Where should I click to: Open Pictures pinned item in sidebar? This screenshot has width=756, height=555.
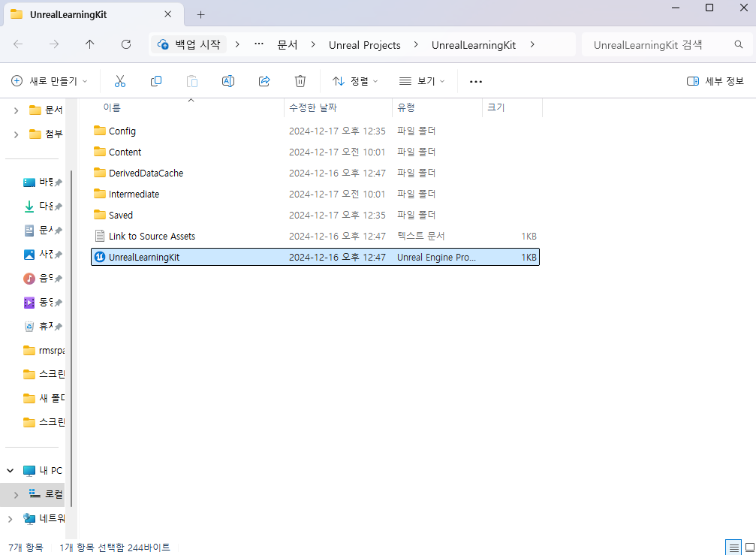point(43,254)
